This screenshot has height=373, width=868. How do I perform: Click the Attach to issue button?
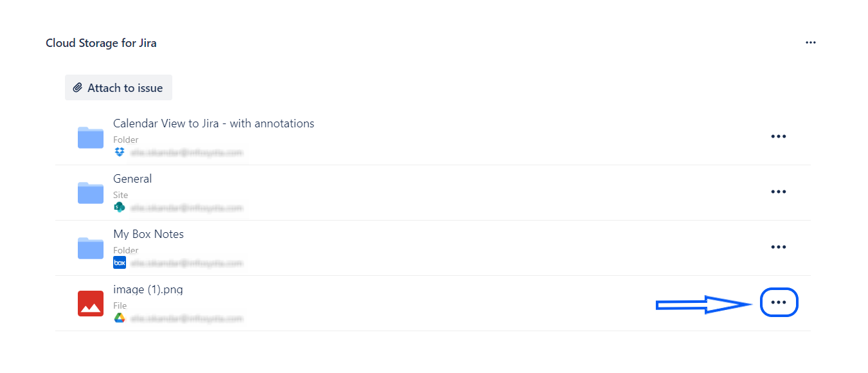point(118,88)
